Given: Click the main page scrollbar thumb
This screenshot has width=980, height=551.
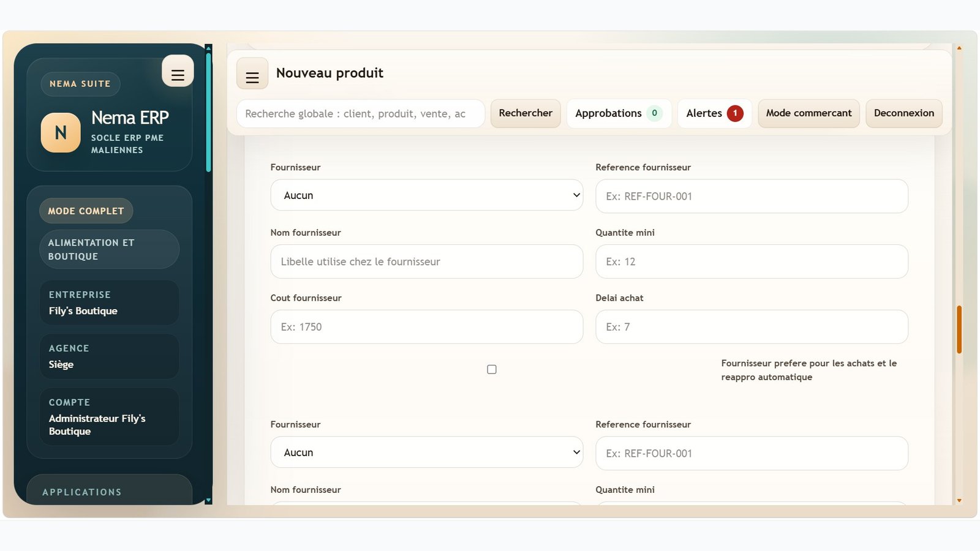Looking at the screenshot, I should [959, 329].
